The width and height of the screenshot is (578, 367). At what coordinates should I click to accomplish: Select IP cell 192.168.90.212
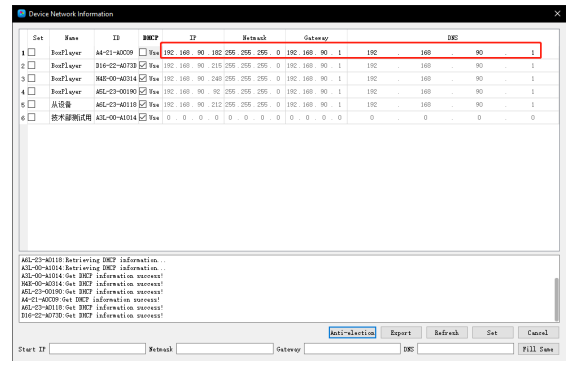[193, 104]
